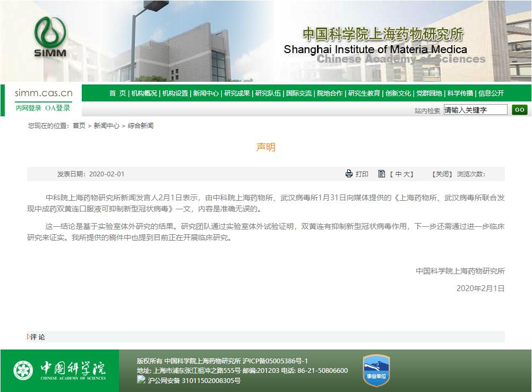This screenshot has width=532, height=392.
Task: Click the 站内检索 label
Action: tap(427, 110)
